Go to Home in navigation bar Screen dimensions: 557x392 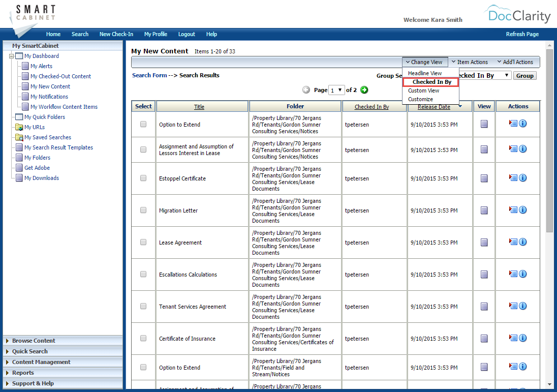[x=53, y=34]
